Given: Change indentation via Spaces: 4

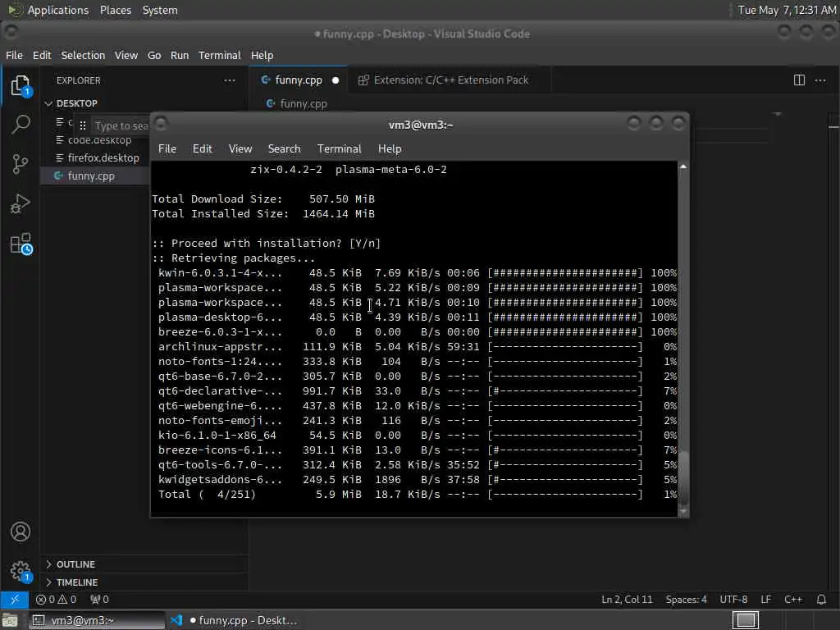Looking at the screenshot, I should point(686,600).
